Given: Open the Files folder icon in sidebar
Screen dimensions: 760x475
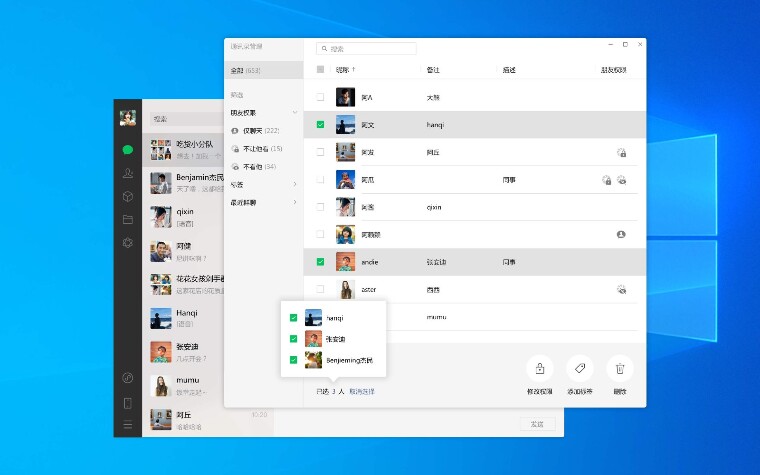Looking at the screenshot, I should (x=127, y=219).
